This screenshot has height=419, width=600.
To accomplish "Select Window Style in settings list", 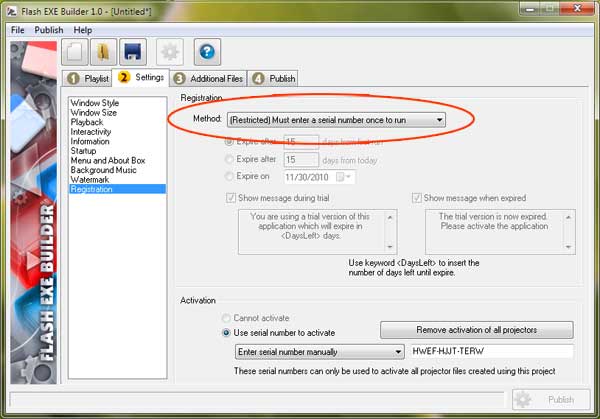I will [x=95, y=103].
